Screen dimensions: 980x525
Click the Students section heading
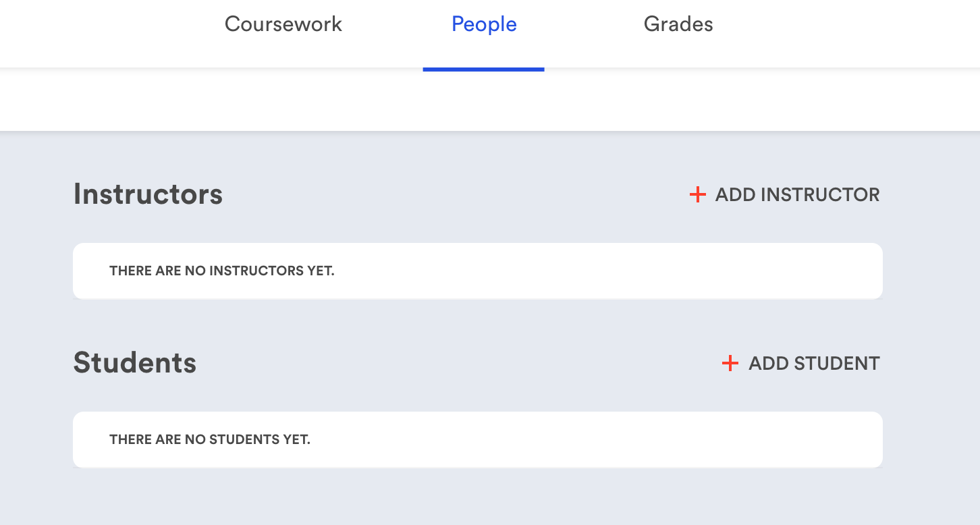[x=135, y=363]
